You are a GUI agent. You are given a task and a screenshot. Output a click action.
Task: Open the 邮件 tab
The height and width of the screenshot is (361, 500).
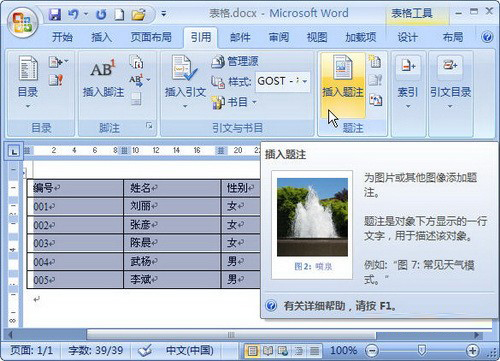240,37
